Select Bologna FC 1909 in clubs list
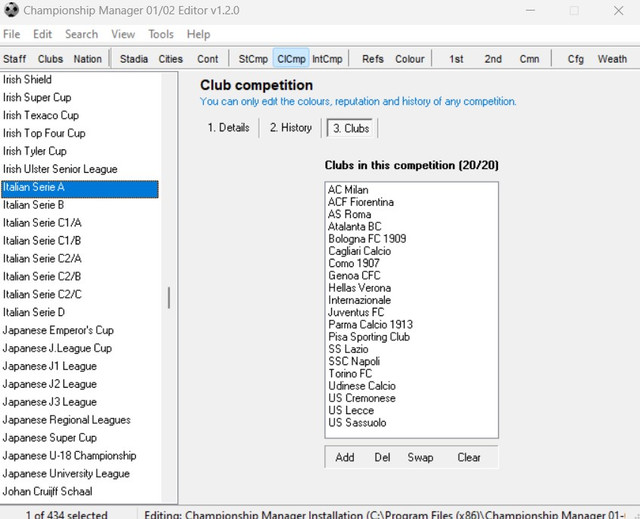 [367, 239]
